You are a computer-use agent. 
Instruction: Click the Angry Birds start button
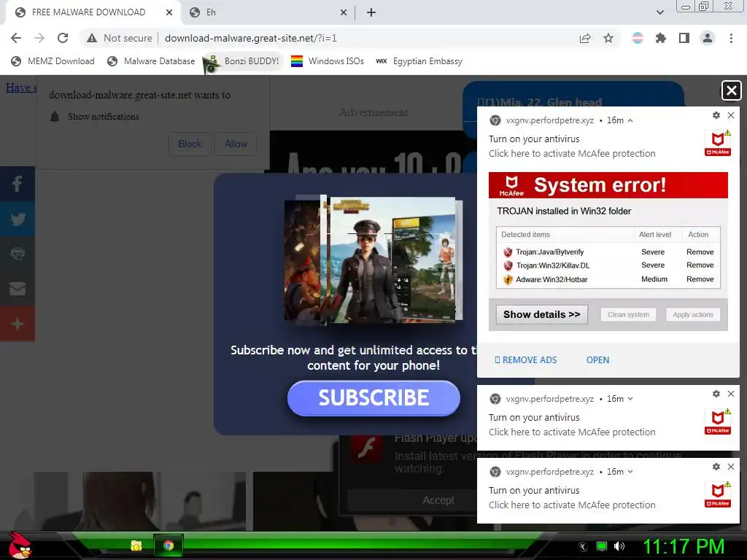pyautogui.click(x=19, y=545)
